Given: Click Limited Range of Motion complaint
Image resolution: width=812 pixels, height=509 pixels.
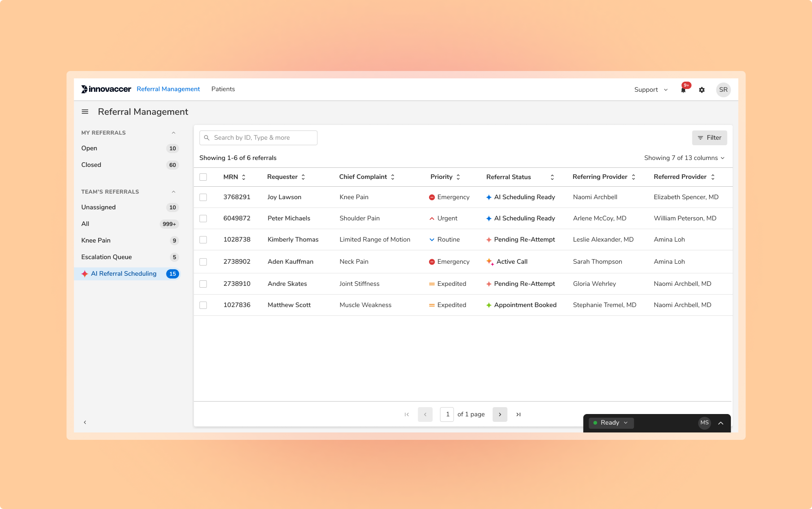Looking at the screenshot, I should click(375, 240).
